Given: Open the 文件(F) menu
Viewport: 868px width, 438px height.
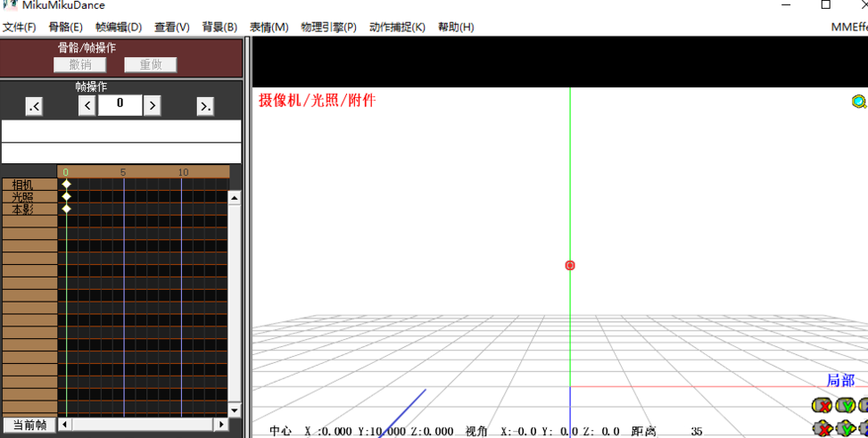Looking at the screenshot, I should (20, 27).
